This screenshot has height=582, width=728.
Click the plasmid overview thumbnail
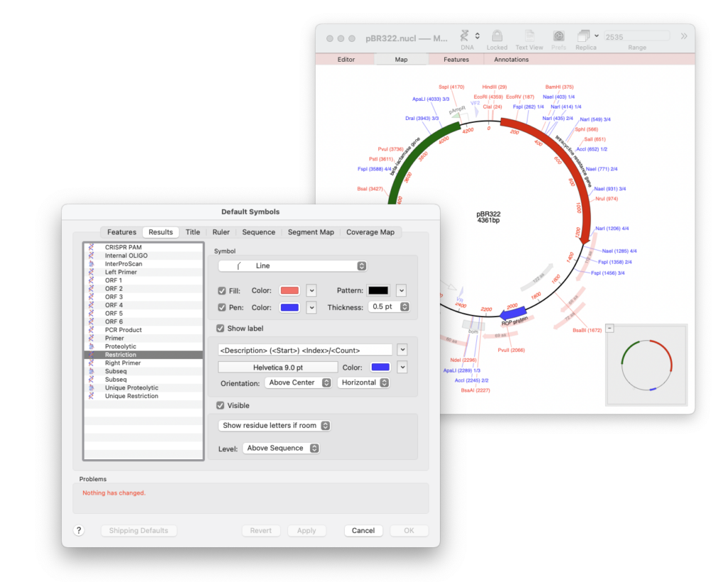pos(646,365)
